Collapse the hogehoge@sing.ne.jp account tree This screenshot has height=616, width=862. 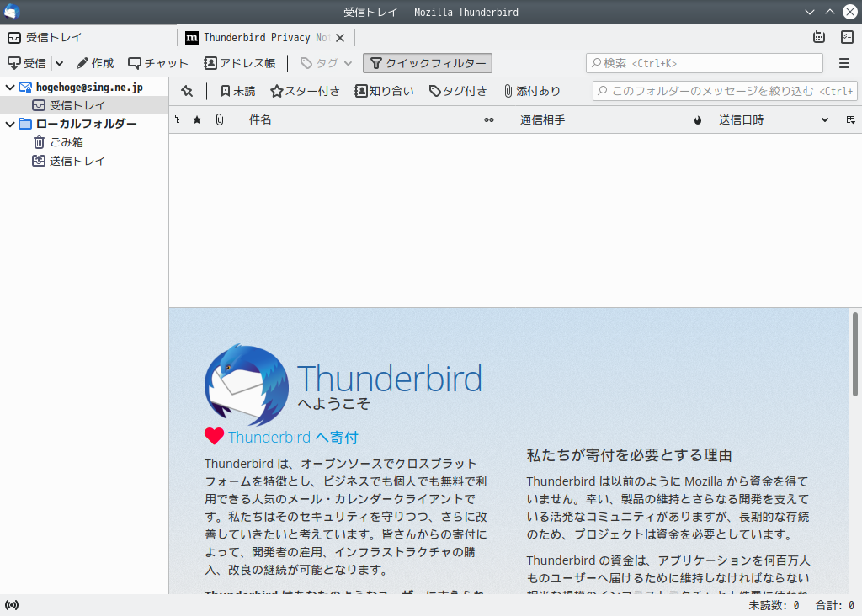10,88
